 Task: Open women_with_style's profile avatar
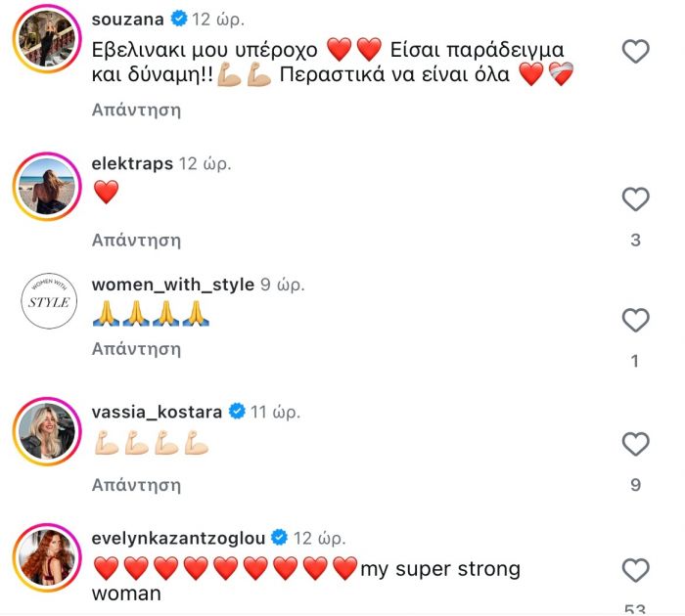(46, 303)
